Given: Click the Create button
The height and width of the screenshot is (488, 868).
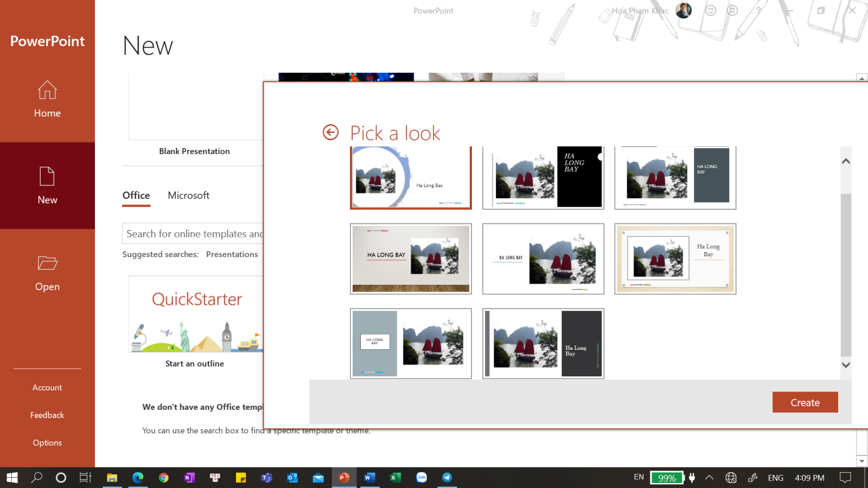Looking at the screenshot, I should tap(805, 402).
